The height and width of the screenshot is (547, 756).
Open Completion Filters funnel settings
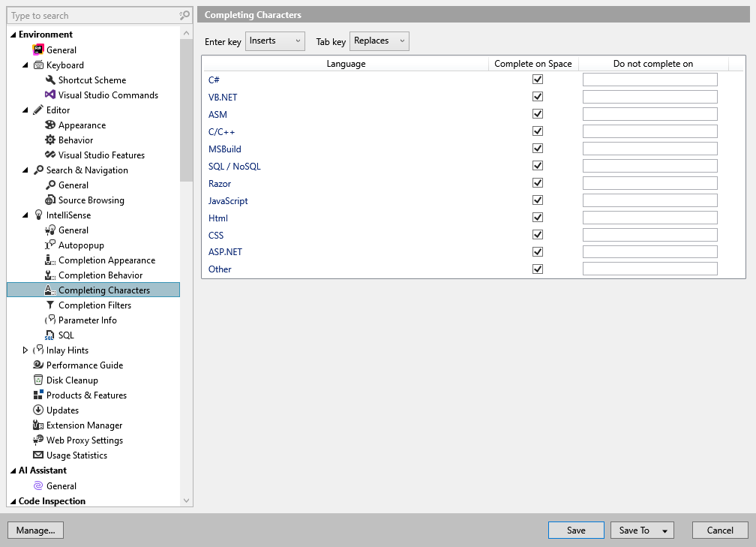coord(49,305)
